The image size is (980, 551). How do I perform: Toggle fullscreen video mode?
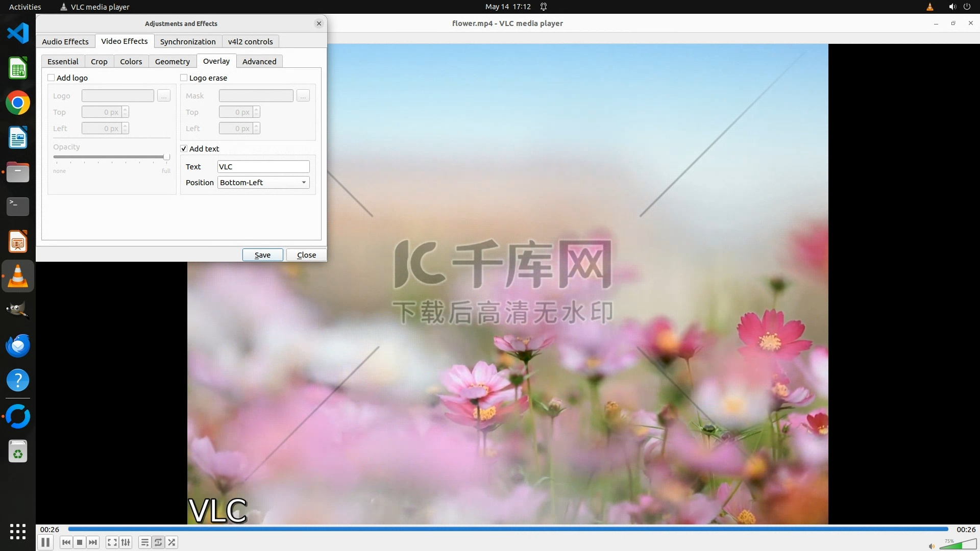[112, 542]
